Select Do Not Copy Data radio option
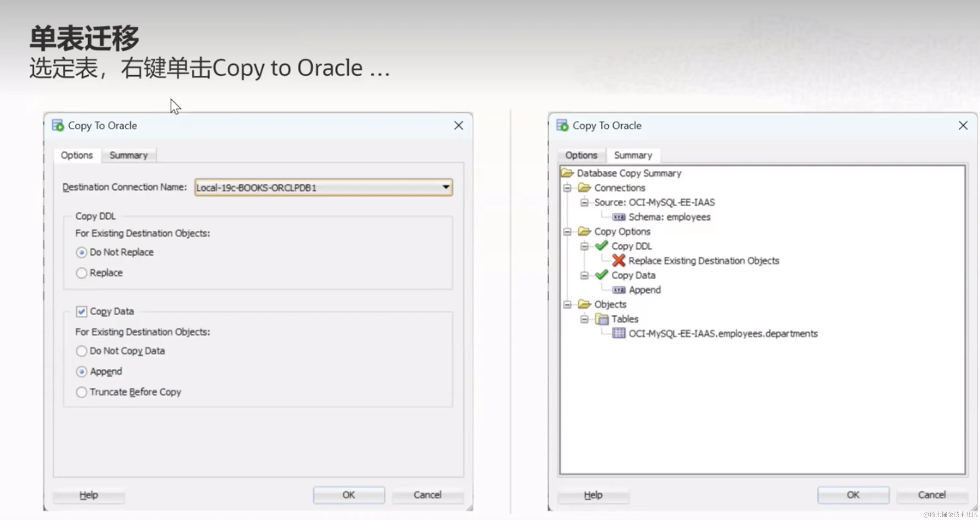This screenshot has height=520, width=980. (x=82, y=351)
